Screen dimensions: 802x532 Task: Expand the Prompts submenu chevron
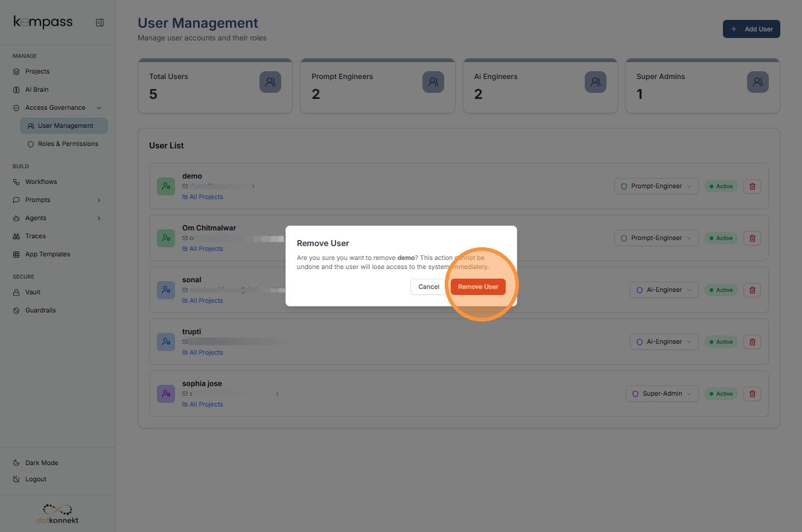[99, 200]
